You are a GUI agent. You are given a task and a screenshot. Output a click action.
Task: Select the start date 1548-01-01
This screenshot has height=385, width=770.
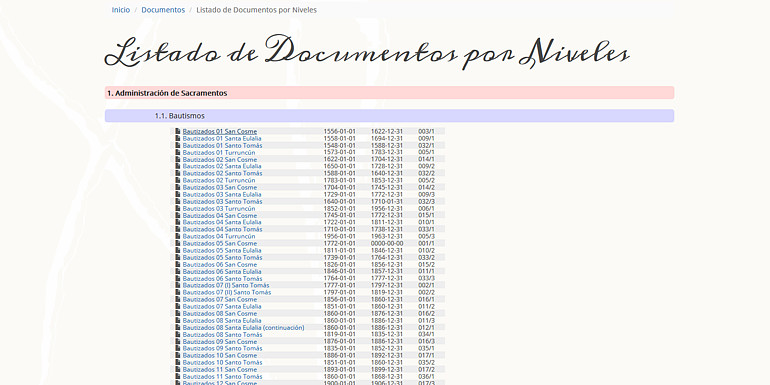[x=339, y=145]
